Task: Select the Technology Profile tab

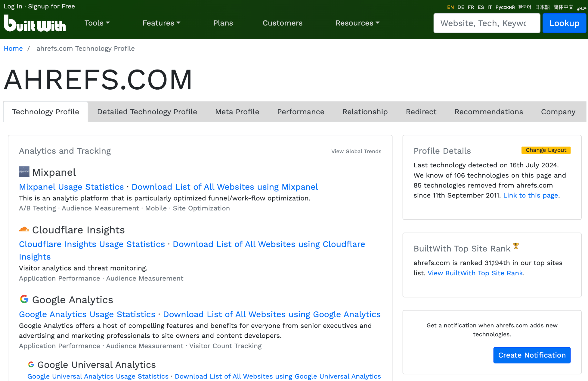Action: tap(45, 111)
